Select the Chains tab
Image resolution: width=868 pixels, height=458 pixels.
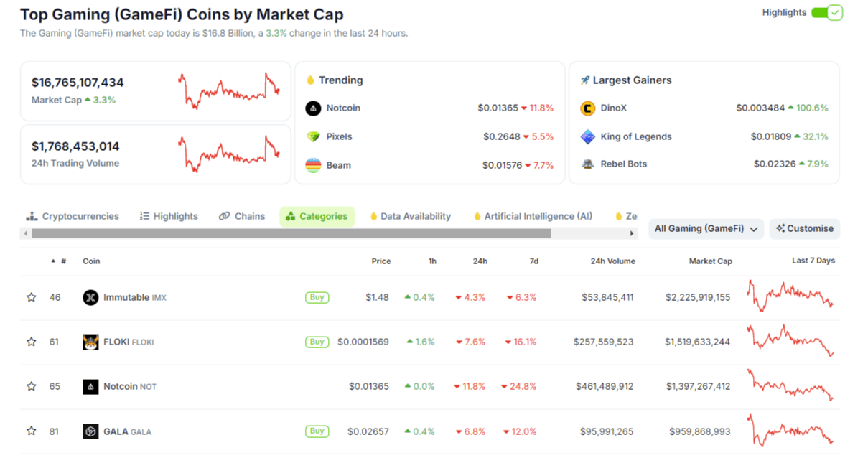242,216
